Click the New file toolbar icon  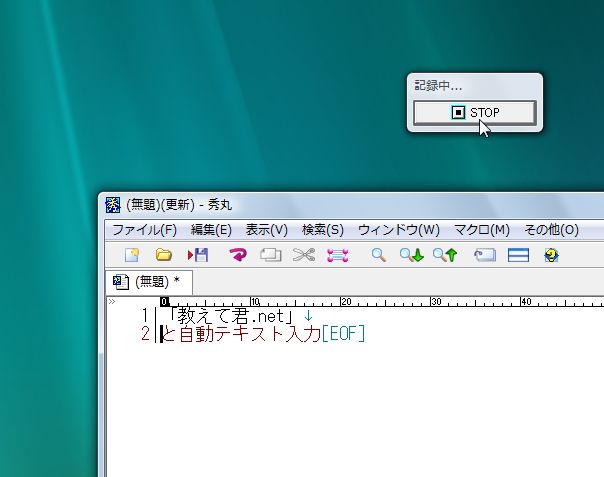[x=132, y=255]
